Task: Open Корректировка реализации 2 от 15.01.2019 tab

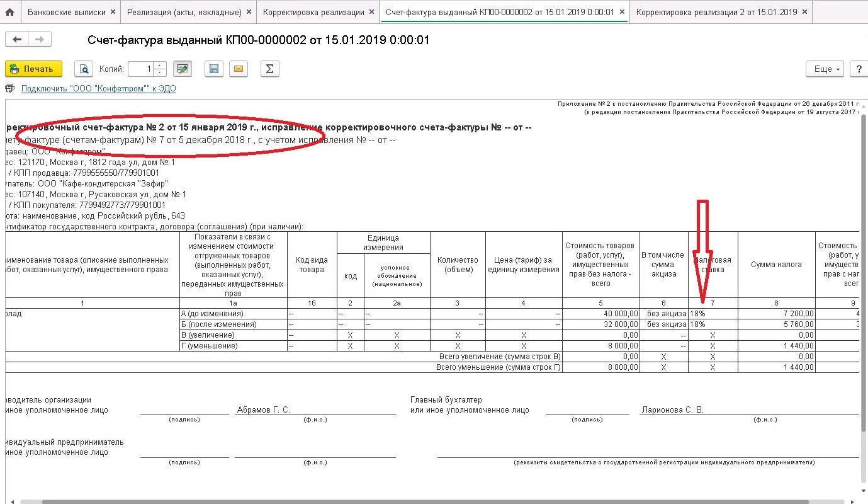Action: pos(716,12)
